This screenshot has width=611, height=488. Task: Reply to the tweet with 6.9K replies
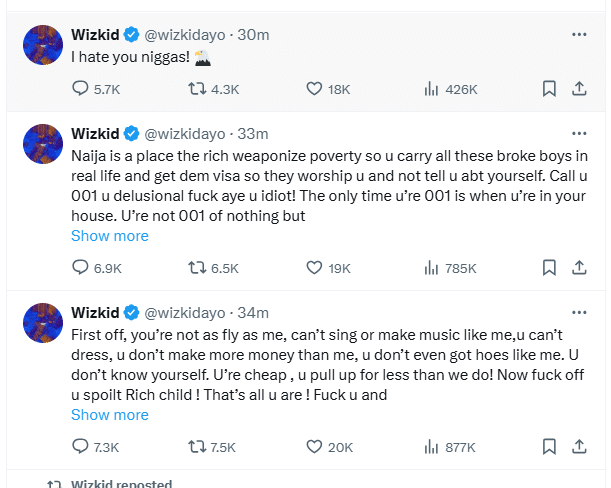point(81,268)
